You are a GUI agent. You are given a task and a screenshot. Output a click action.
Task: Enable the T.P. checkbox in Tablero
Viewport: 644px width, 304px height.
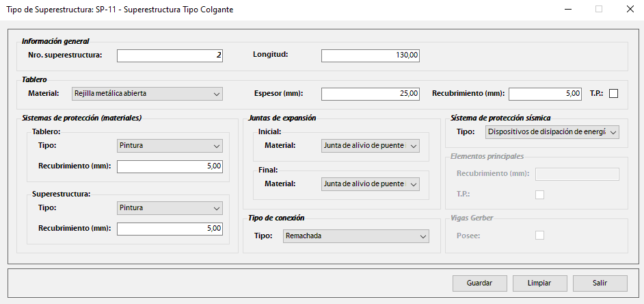point(613,94)
